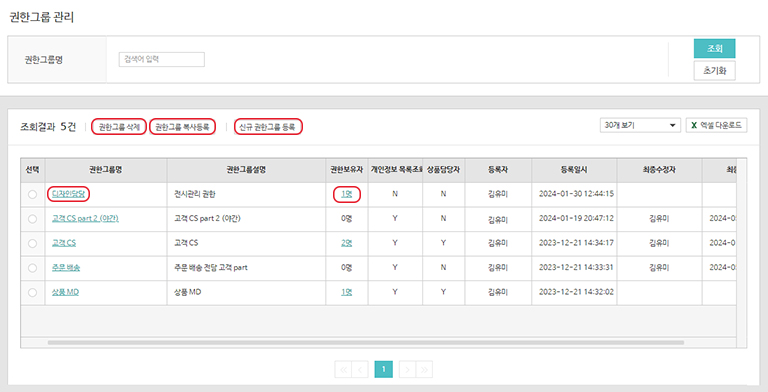Click the 신규 권한그룹 등록 button
Screen dimensions: 768x392
(x=268, y=127)
